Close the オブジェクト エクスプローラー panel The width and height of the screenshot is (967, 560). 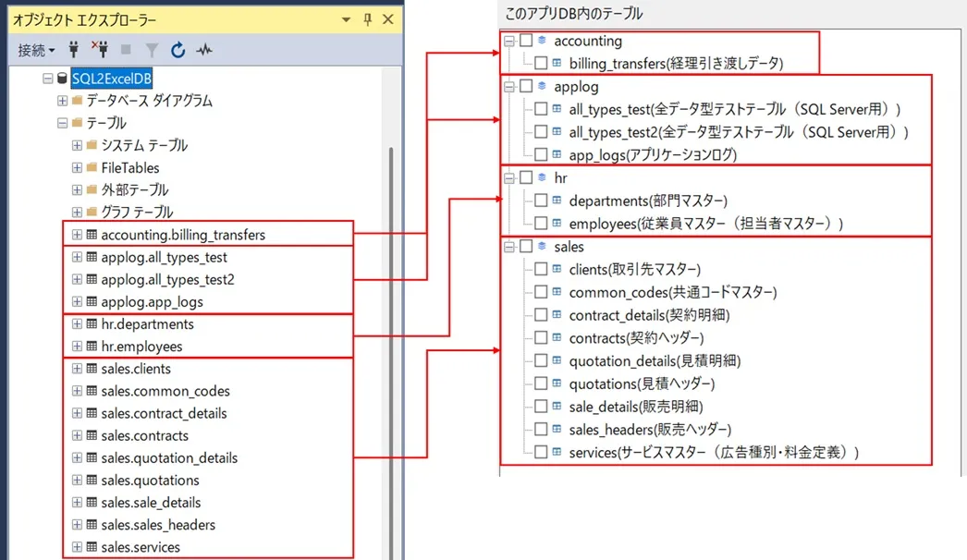coord(388,19)
